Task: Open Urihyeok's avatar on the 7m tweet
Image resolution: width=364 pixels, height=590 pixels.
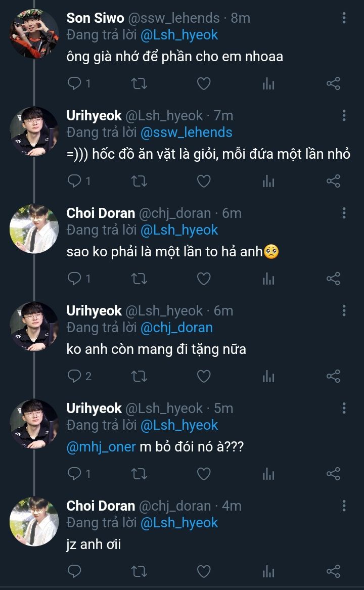Action: (34, 131)
